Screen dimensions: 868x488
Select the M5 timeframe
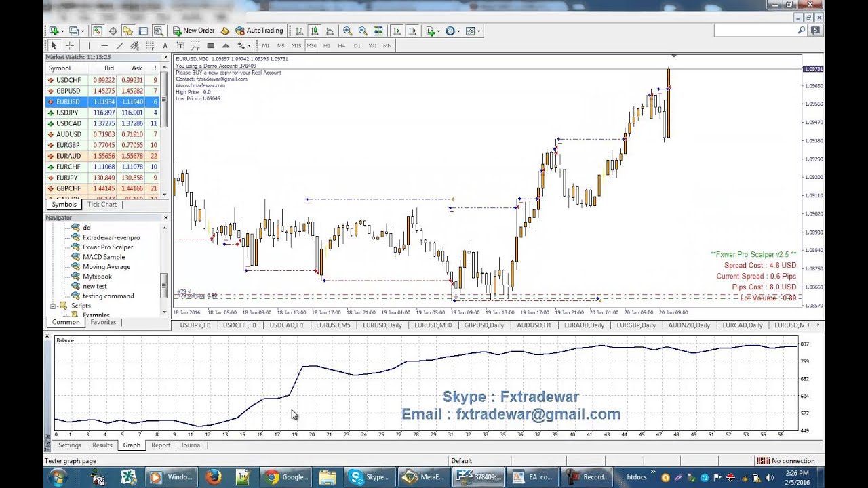(281, 46)
